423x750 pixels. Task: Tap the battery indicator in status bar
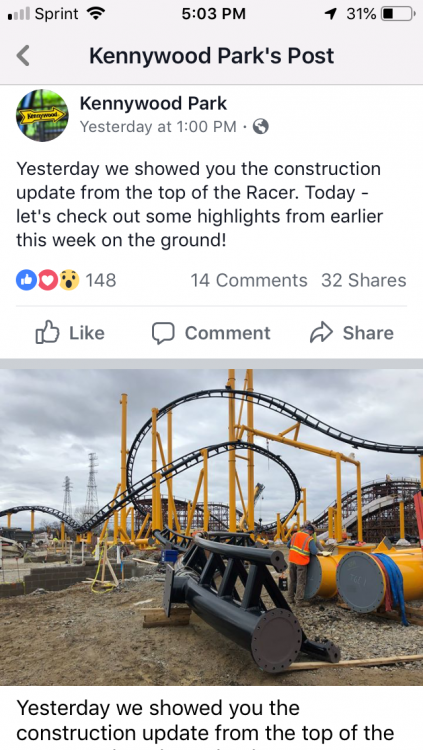tap(397, 14)
